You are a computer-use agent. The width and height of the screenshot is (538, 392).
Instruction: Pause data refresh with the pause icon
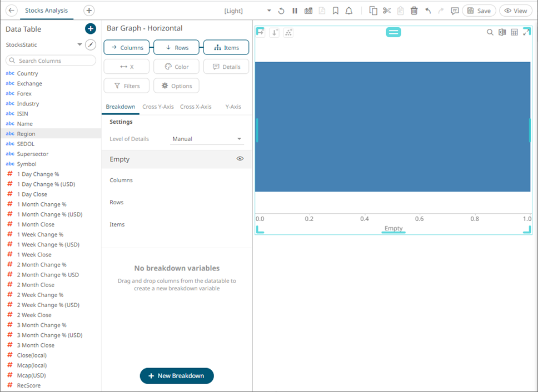coord(295,11)
